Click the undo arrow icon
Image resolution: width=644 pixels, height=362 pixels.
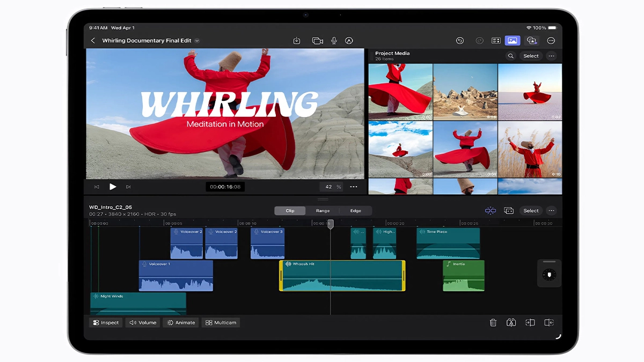point(460,41)
